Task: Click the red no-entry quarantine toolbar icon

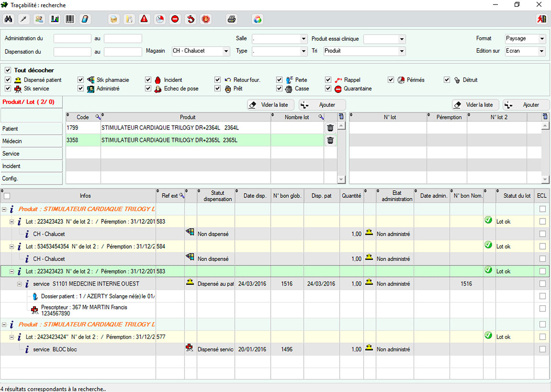Action: (175, 19)
